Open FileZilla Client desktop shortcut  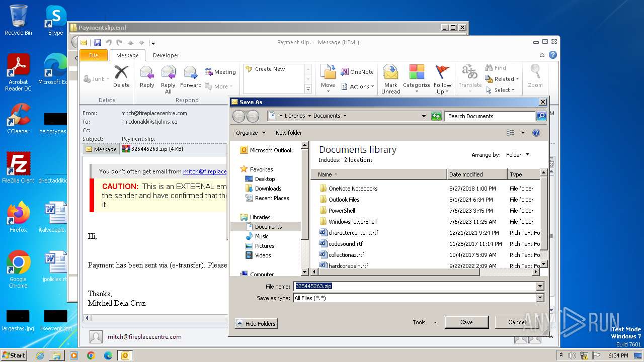click(x=18, y=167)
